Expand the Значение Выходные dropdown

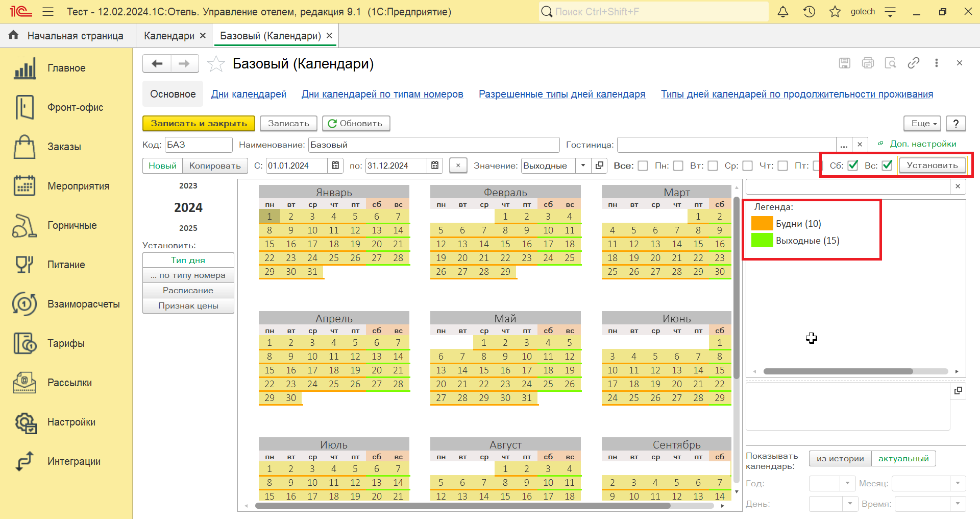(583, 166)
